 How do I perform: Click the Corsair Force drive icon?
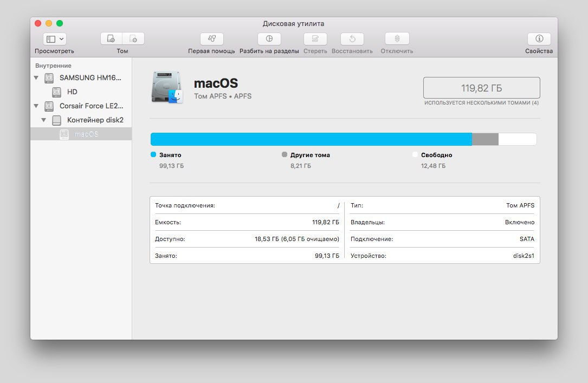click(49, 106)
